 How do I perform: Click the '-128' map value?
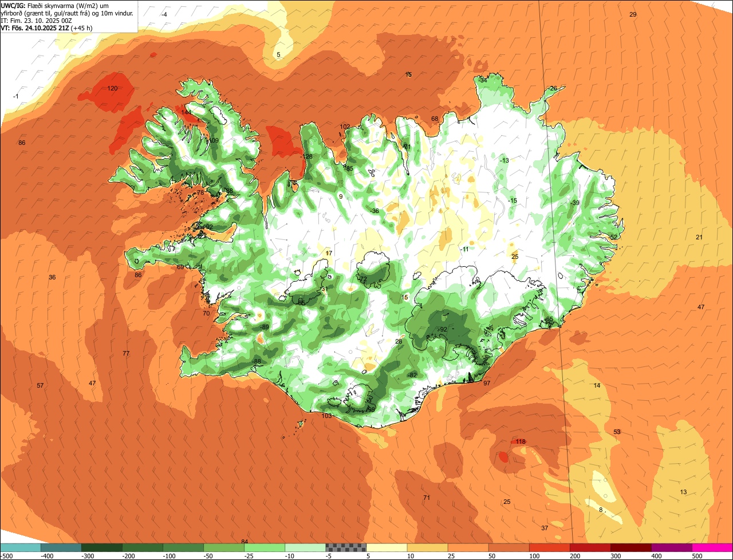[x=307, y=156]
